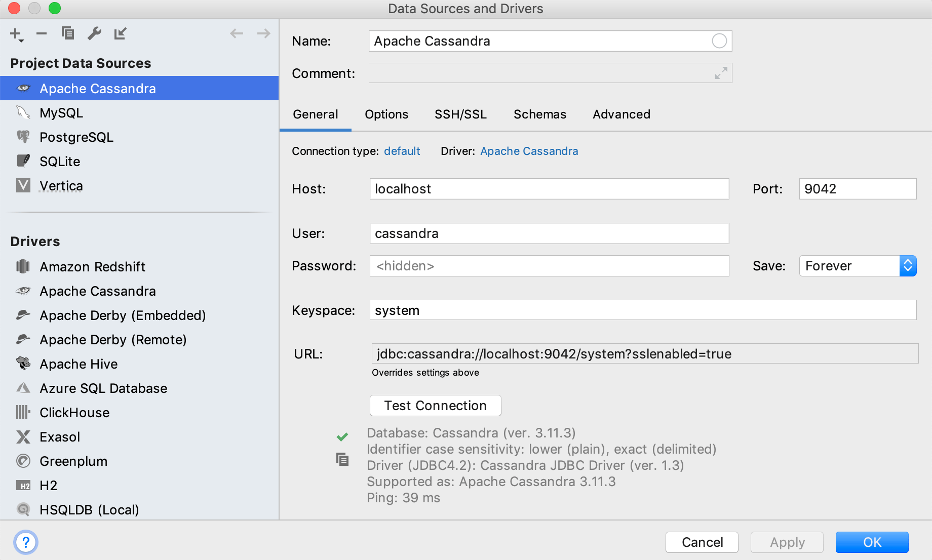The image size is (932, 560).
Task: Open driver properties with the wrench icon
Action: [94, 33]
